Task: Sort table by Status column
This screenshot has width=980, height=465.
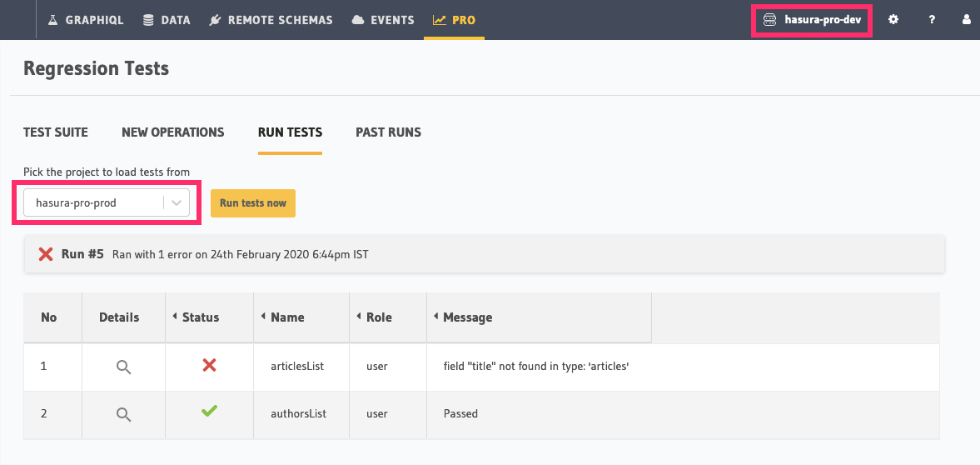Action: coord(200,317)
